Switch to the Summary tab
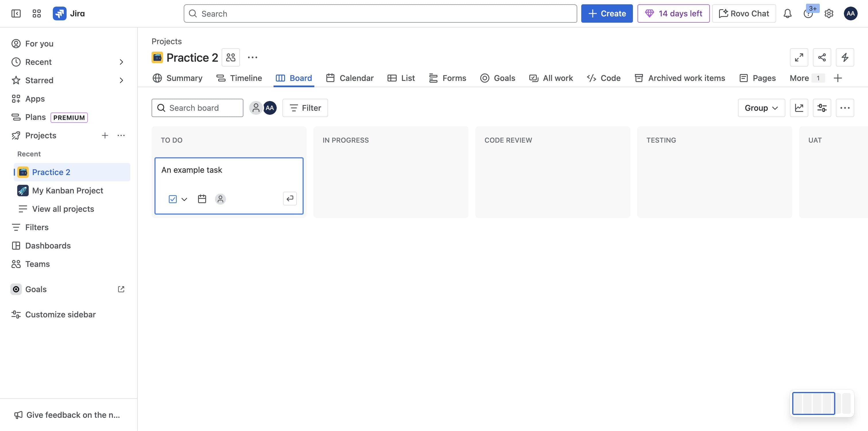 coord(178,78)
